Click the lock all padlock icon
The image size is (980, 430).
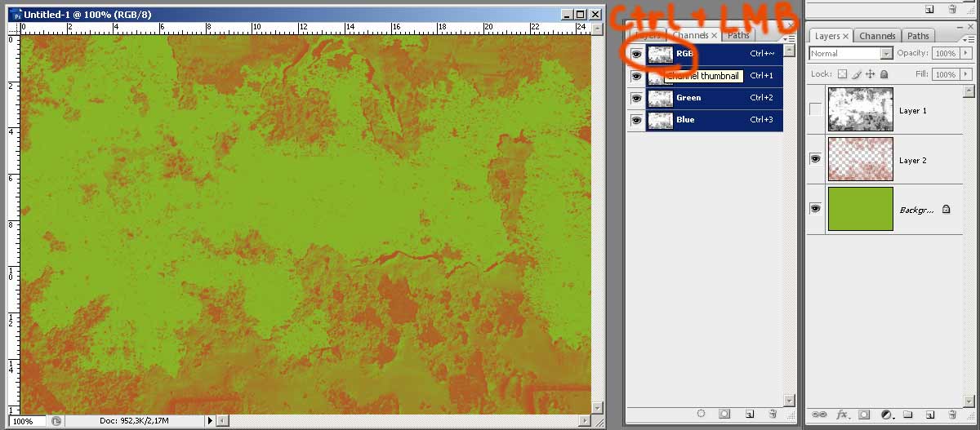tap(884, 74)
